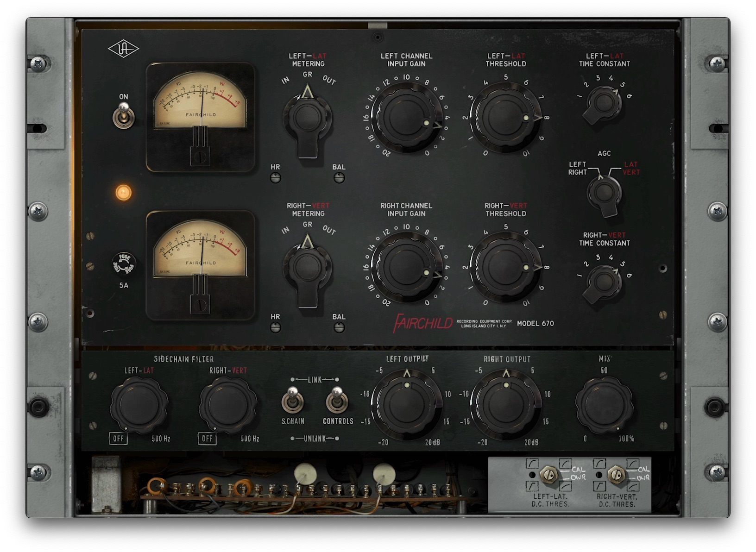
Task: Click the Fairchild red logo text
Action: click(422, 323)
